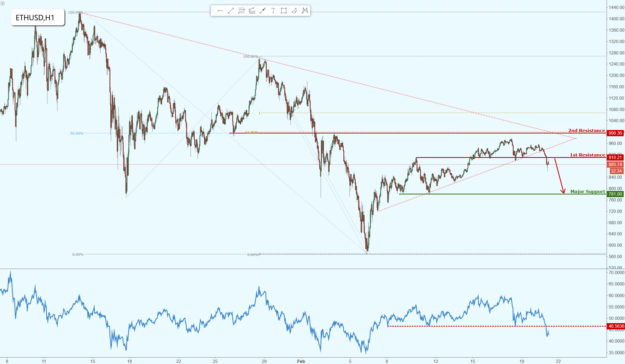Click the 600.00 price scale label

pyautogui.click(x=615, y=245)
